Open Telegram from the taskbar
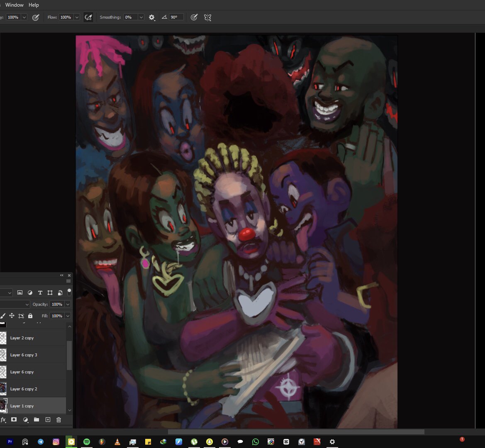The width and height of the screenshot is (485, 448). tap(41, 441)
